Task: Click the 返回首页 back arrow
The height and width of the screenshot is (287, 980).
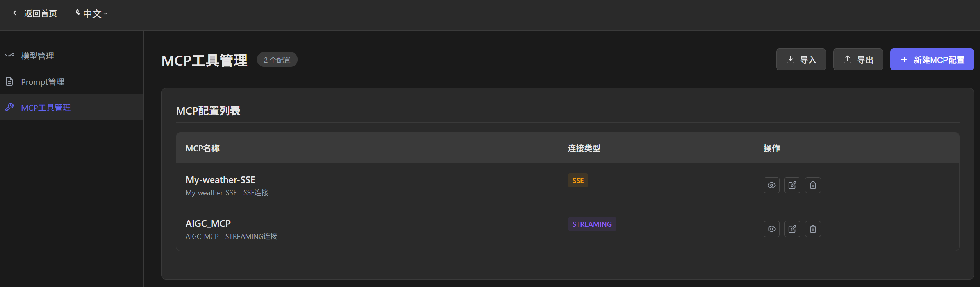Action: tap(15, 13)
